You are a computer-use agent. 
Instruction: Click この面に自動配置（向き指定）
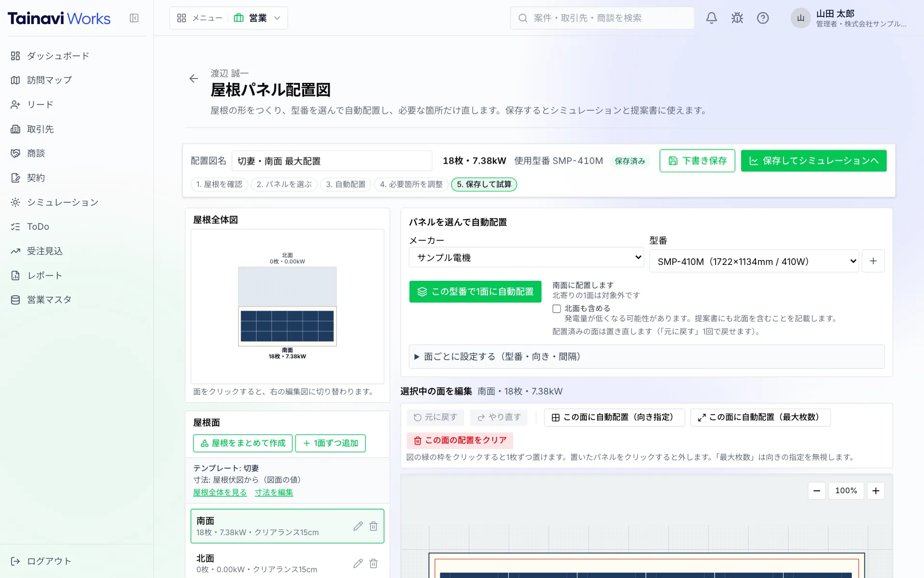pyautogui.click(x=615, y=418)
